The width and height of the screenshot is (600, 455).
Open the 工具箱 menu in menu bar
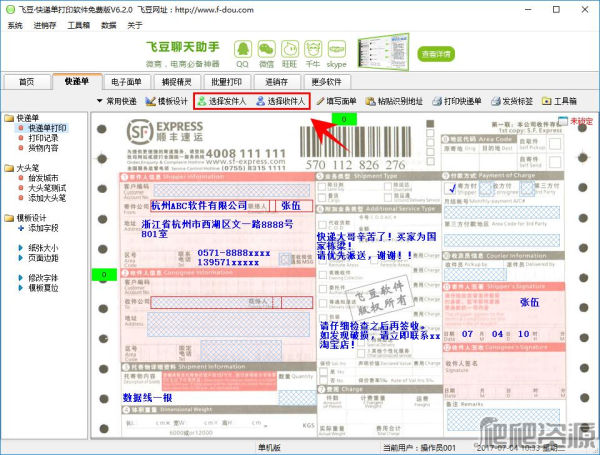(x=78, y=25)
